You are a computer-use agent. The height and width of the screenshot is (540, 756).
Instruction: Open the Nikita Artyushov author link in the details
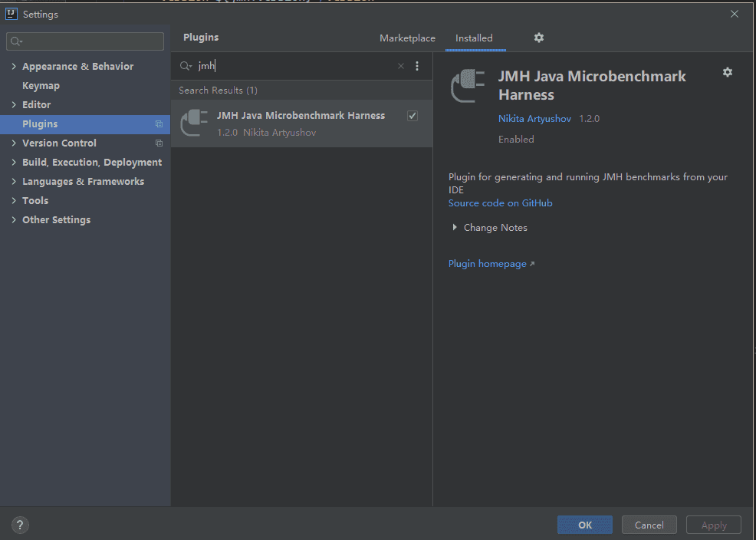534,119
